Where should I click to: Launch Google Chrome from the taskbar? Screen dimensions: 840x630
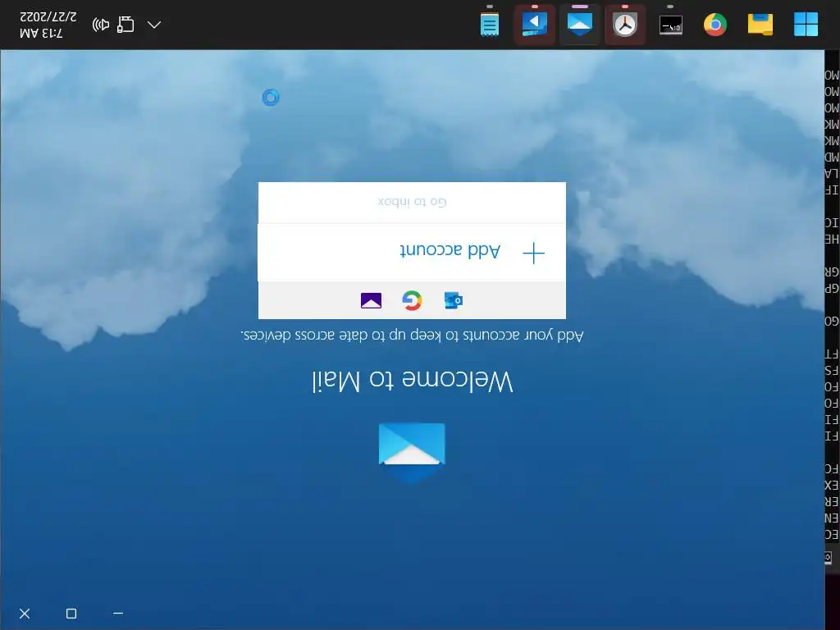[x=714, y=25]
